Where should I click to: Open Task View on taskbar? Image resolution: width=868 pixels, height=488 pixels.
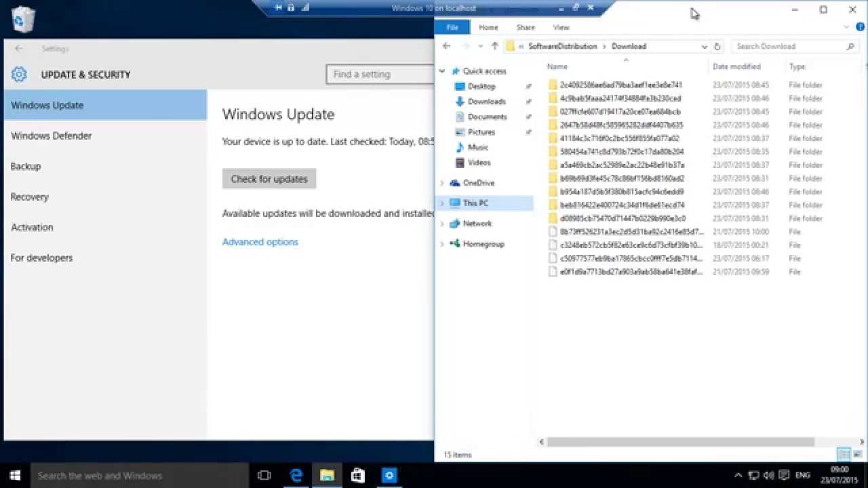point(265,475)
